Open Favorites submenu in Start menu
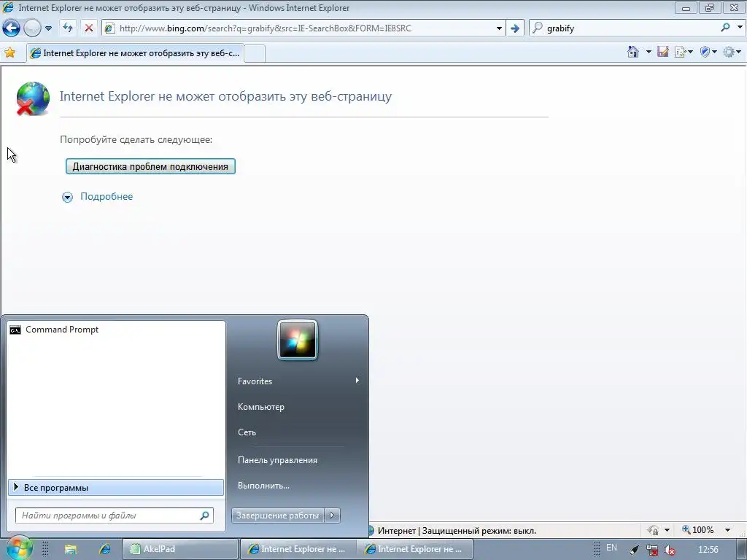Screen dimensions: 747x560 [x=298, y=381]
